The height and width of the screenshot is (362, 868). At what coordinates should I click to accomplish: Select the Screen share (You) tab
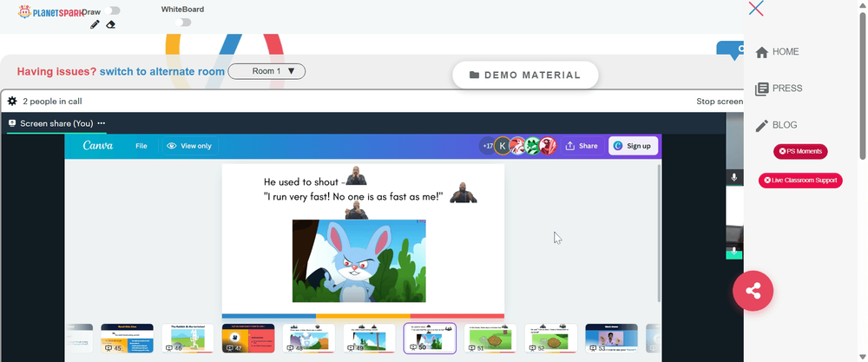tap(56, 123)
